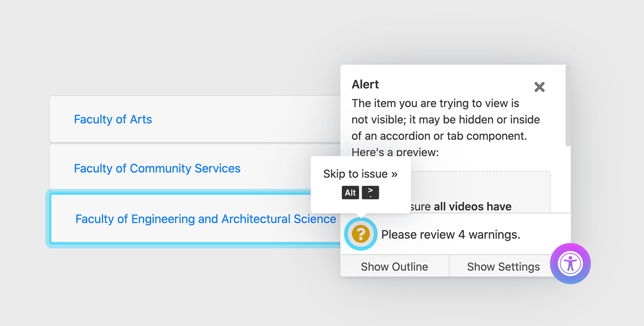This screenshot has height=326, width=644.
Task: Click the Skip to issue tooltip text
Action: coord(360,174)
